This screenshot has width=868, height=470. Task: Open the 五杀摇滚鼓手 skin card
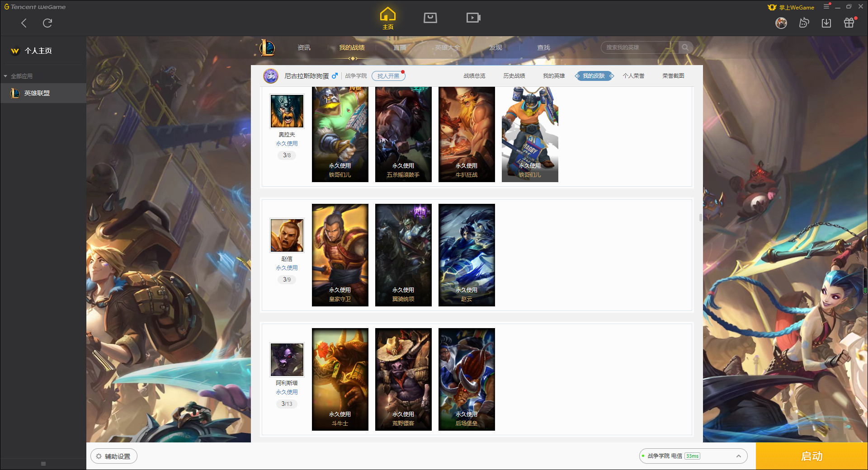pyautogui.click(x=403, y=135)
